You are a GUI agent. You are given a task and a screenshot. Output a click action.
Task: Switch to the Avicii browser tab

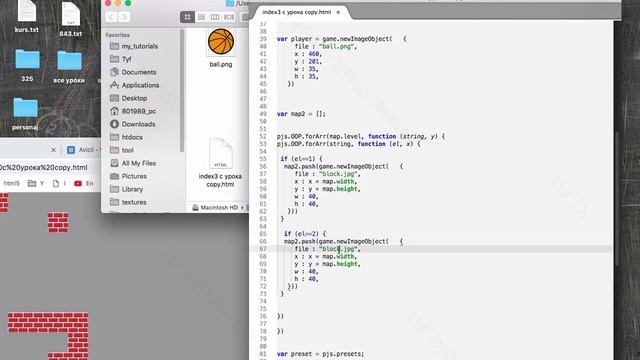(83, 150)
